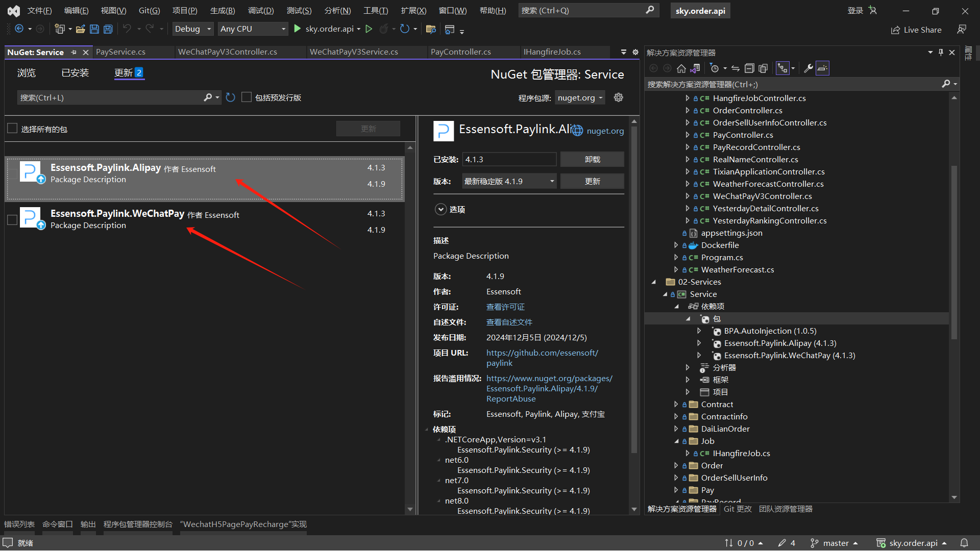
Task: Enable the 包括预发行版 checkbox
Action: (247, 97)
